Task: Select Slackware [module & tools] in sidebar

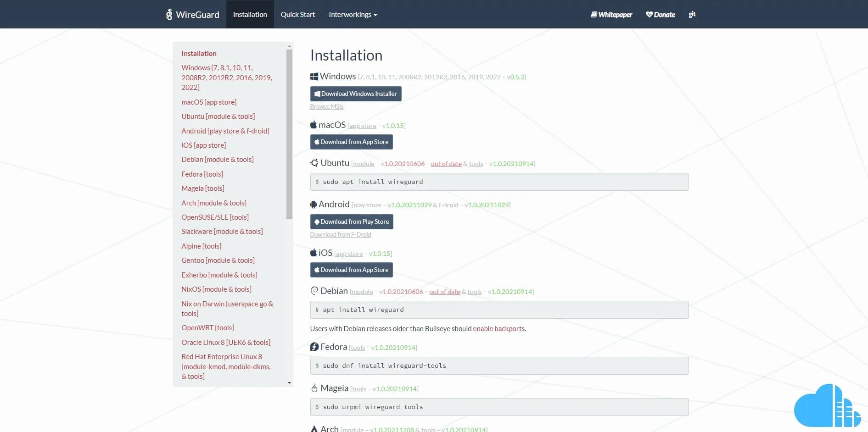Action: coord(222,232)
